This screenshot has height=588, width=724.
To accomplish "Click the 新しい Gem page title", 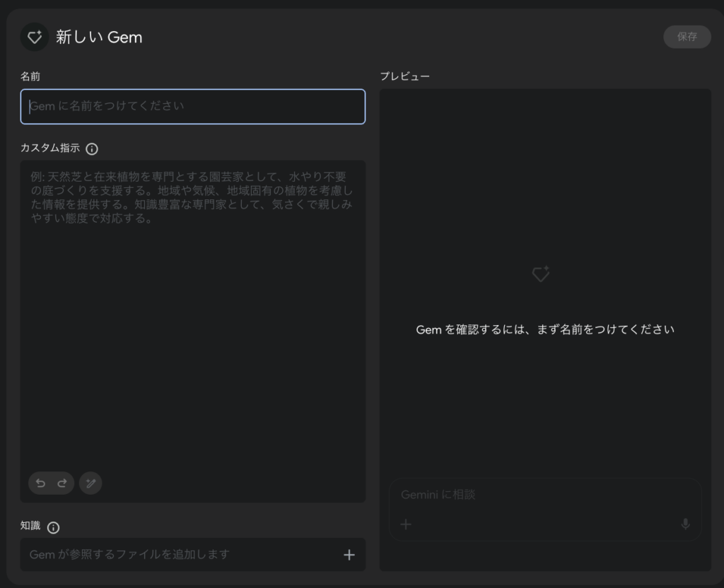I will pyautogui.click(x=99, y=37).
